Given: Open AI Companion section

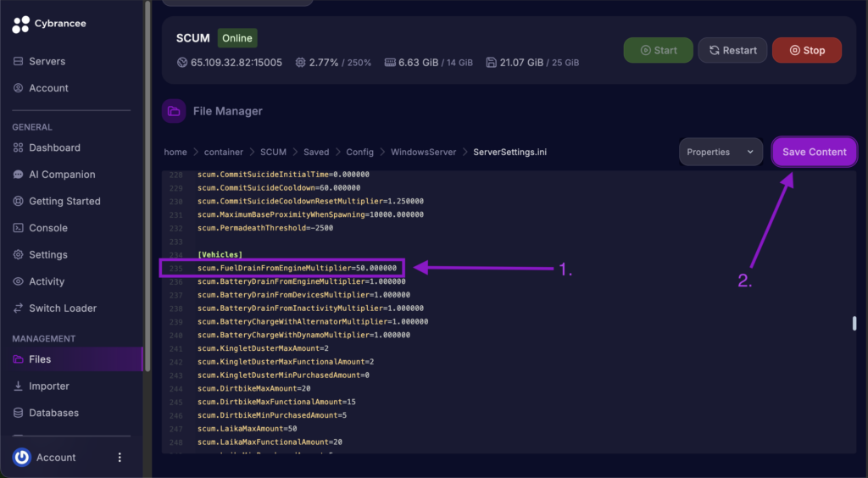Looking at the screenshot, I should [62, 175].
